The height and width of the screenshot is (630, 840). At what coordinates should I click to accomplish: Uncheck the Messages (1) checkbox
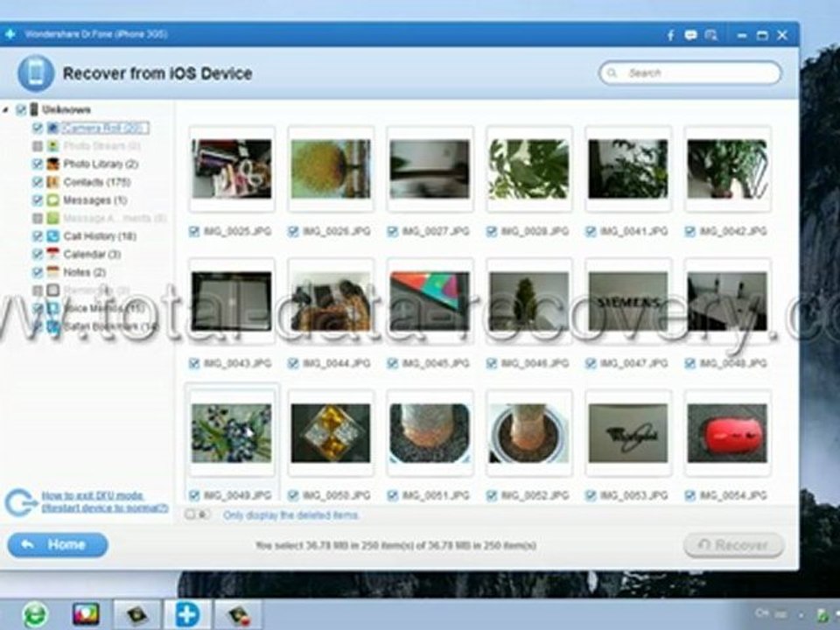tap(37, 200)
